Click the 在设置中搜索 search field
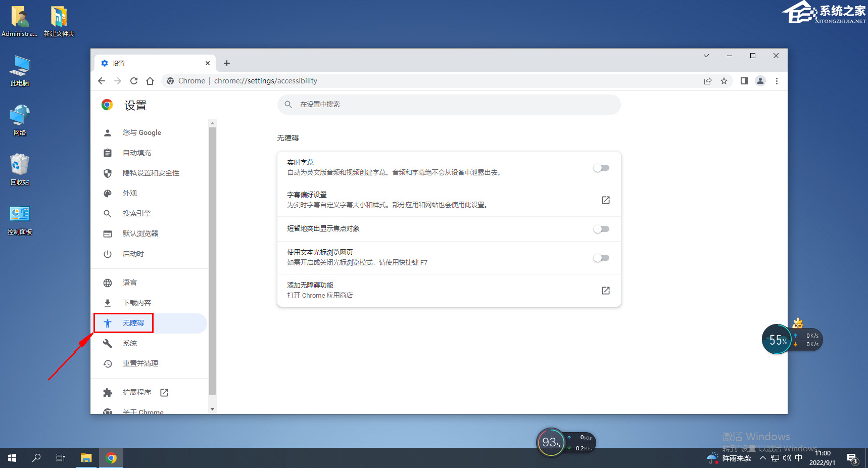The height and width of the screenshot is (468, 868). coord(449,105)
